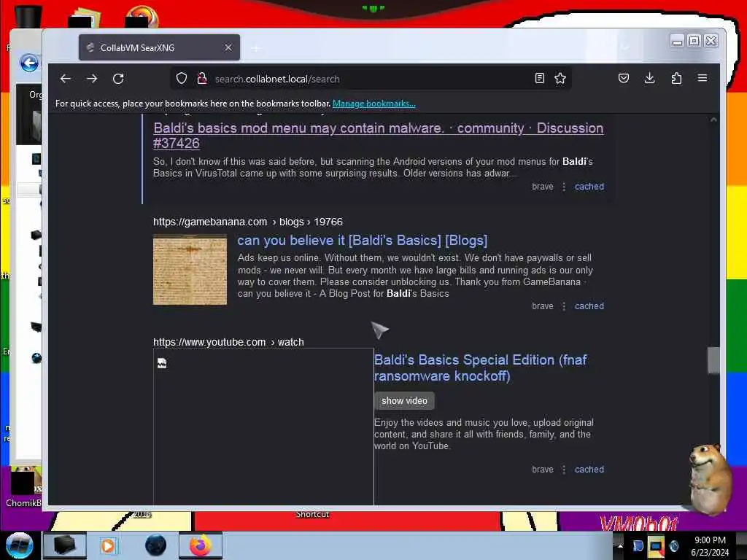Open Baldi's basics mod menu malware result
This screenshot has width=747, height=560.
click(379, 136)
